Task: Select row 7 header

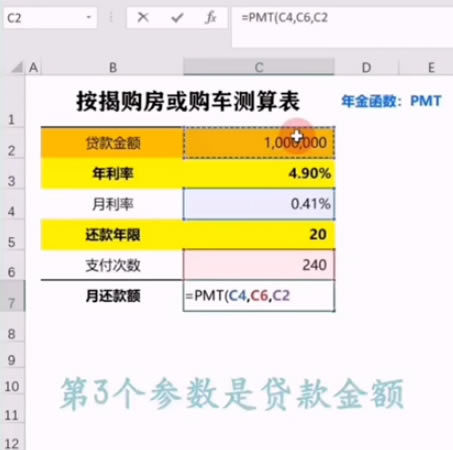Action: point(12,296)
